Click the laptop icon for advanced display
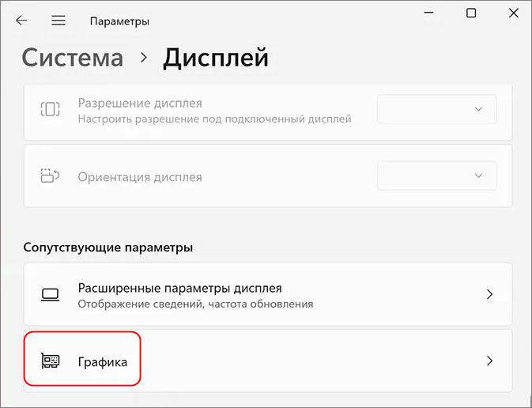 pyautogui.click(x=51, y=294)
